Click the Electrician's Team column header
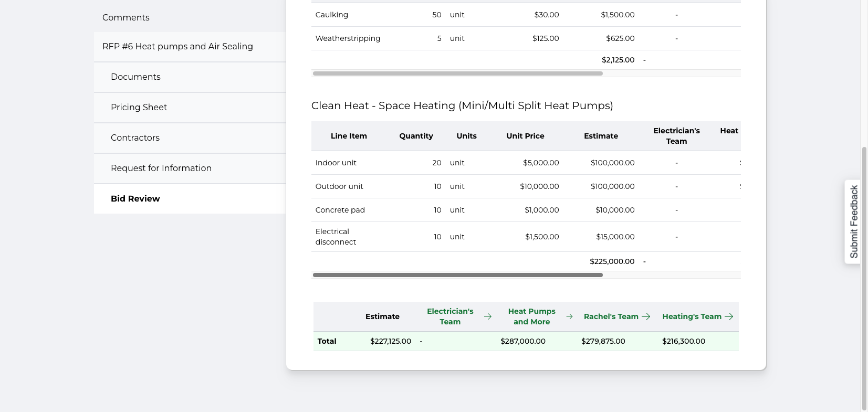This screenshot has height=412, width=868. point(676,136)
